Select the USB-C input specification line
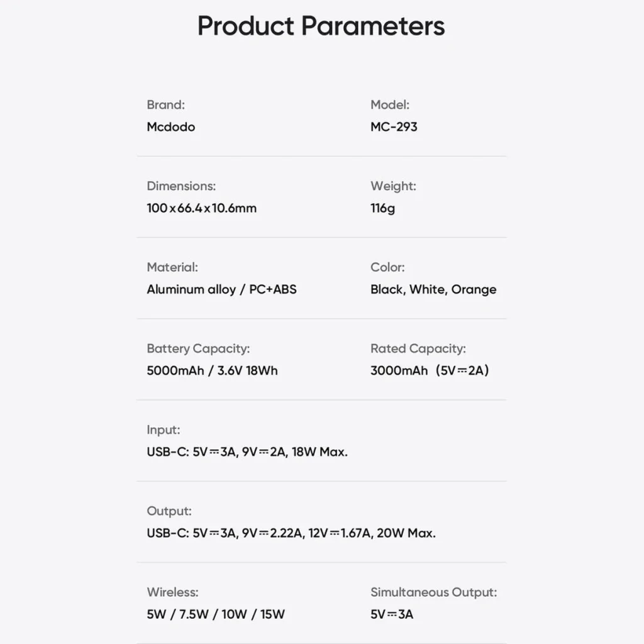Screen dimensions: 644x644 247,452
